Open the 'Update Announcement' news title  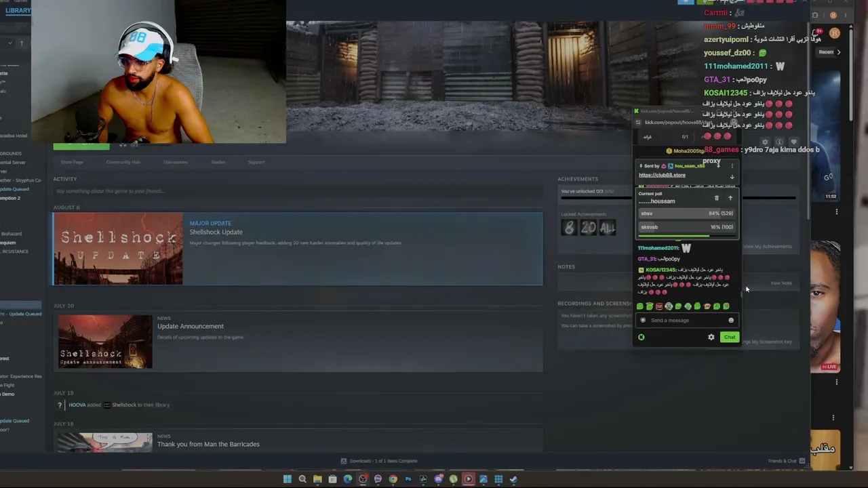[x=191, y=326]
